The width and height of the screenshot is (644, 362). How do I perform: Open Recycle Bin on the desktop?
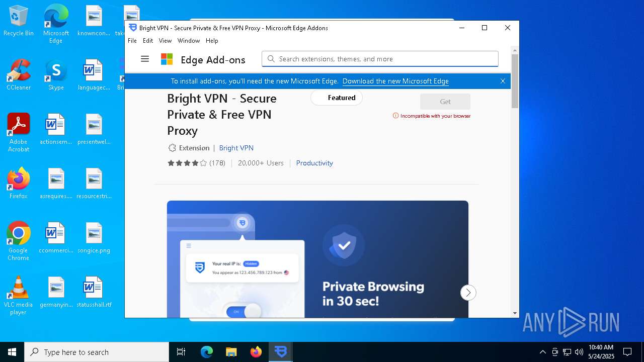coord(19,21)
